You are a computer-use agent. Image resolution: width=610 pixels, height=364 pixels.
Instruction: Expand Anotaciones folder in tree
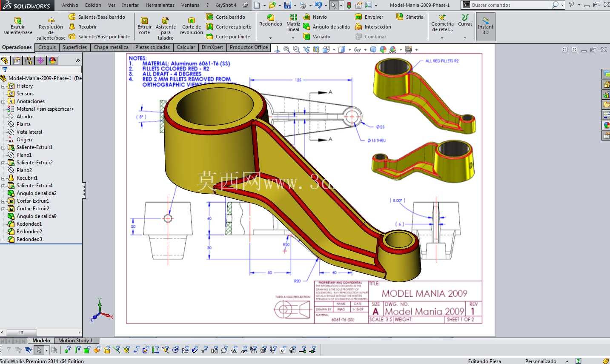[x=3, y=101]
